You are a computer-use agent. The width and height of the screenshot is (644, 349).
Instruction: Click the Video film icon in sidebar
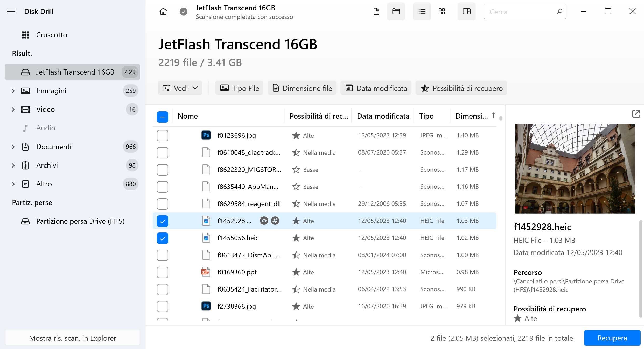pyautogui.click(x=25, y=109)
